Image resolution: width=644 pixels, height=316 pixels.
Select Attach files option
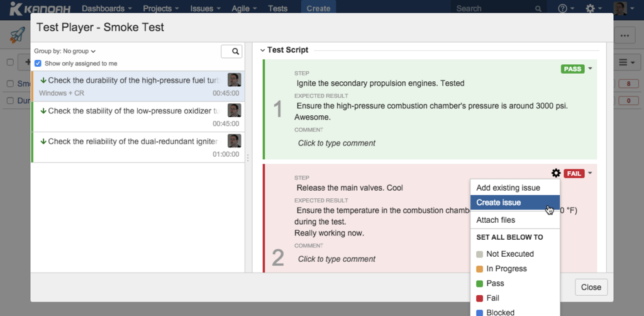click(x=514, y=220)
